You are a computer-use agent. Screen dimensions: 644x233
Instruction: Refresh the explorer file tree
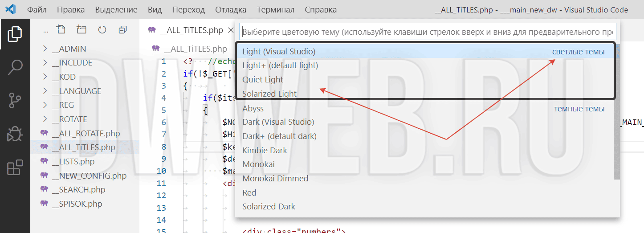pos(102,30)
